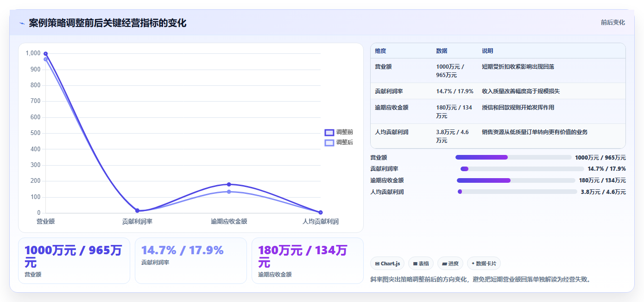
Task: Select the 进度 tag chip
Action: click(x=450, y=263)
